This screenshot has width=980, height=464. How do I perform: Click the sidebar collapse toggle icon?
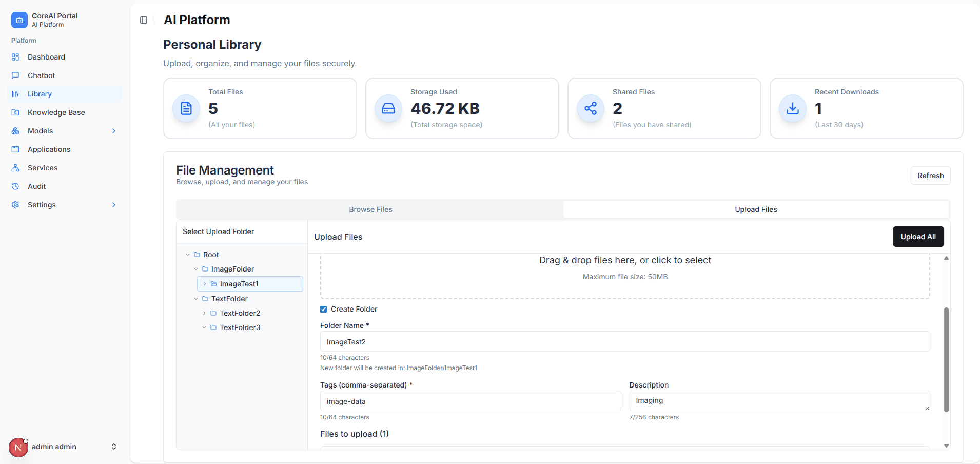(x=144, y=20)
